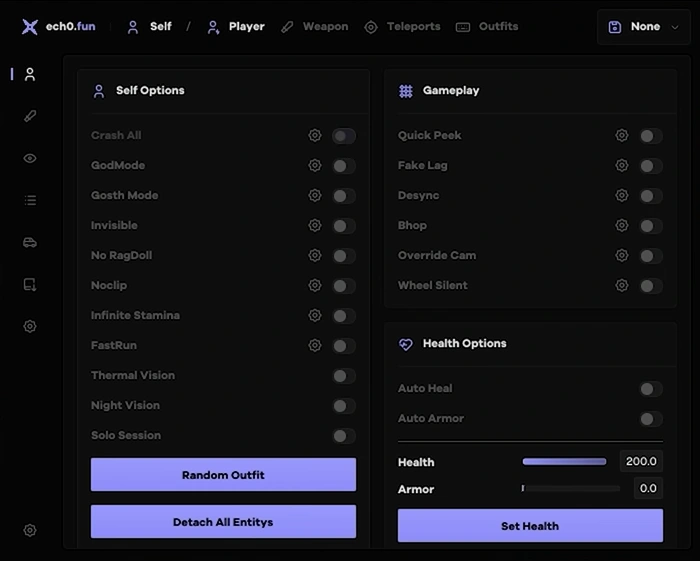Viewport: 700px width, 561px height.
Task: Enable No RagDoll switch
Action: pyautogui.click(x=344, y=256)
